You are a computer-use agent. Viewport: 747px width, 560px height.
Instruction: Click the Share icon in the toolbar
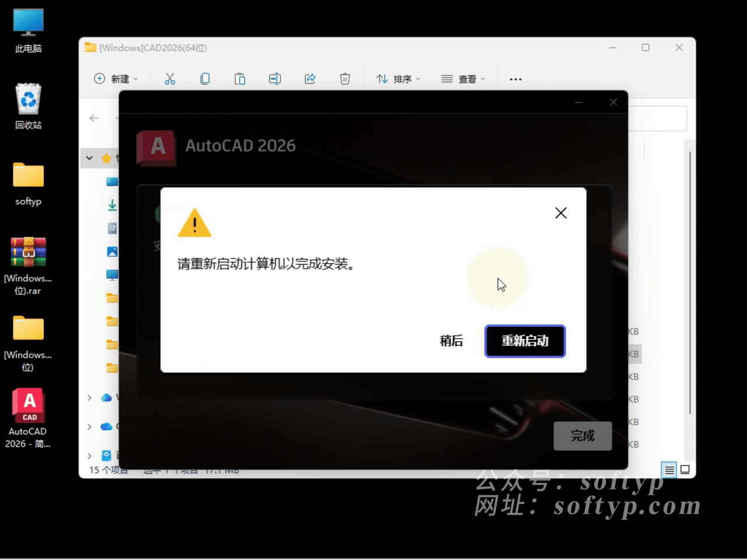click(310, 78)
